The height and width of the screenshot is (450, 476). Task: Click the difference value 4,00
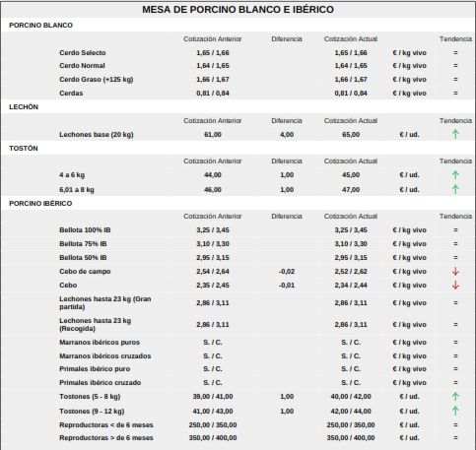(x=287, y=135)
